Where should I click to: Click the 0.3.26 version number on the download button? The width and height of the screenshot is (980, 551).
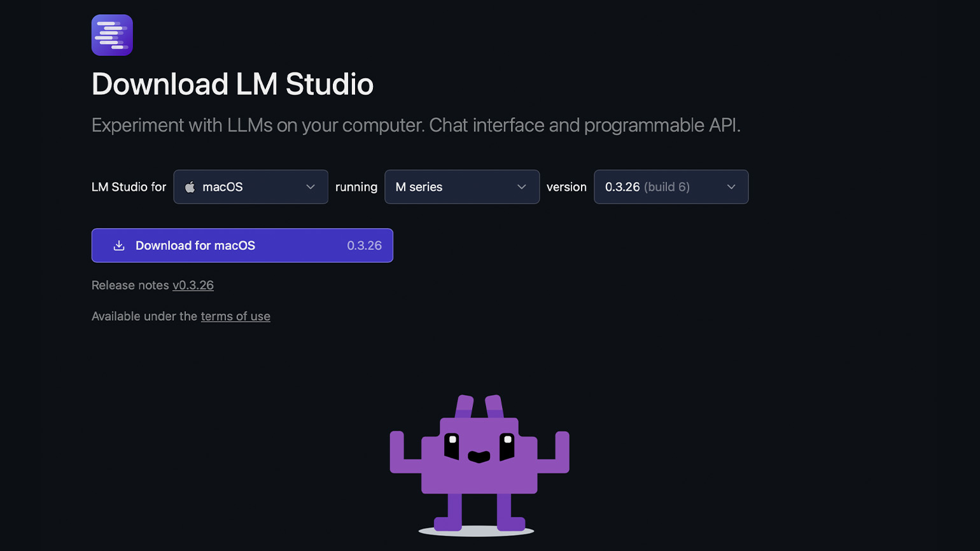[364, 246]
